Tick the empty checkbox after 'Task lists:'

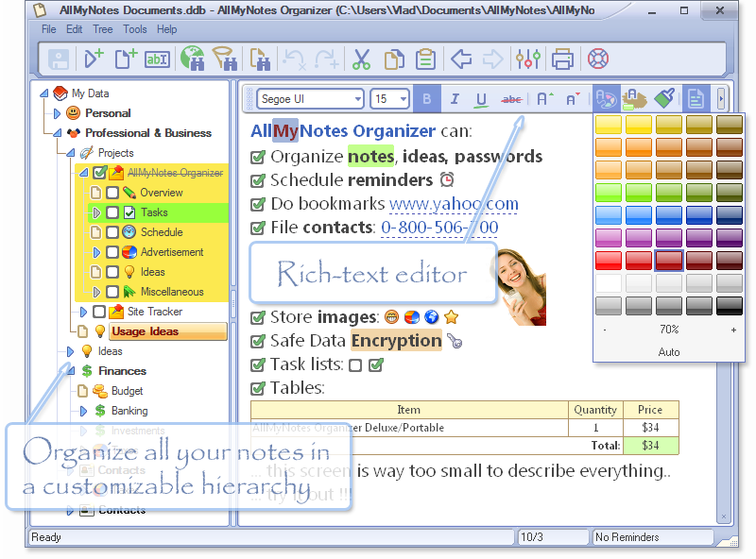pos(355,365)
